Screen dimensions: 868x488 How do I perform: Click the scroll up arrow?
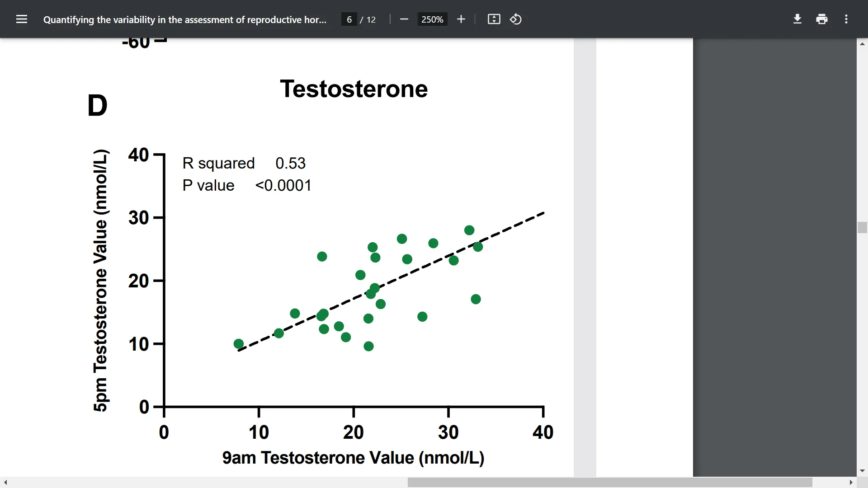tap(862, 43)
